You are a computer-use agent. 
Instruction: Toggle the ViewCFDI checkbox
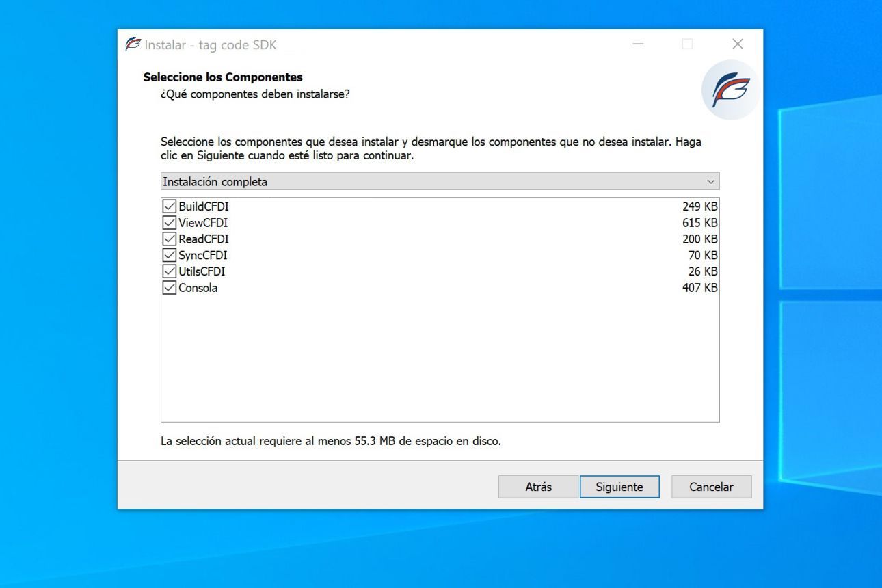(169, 222)
